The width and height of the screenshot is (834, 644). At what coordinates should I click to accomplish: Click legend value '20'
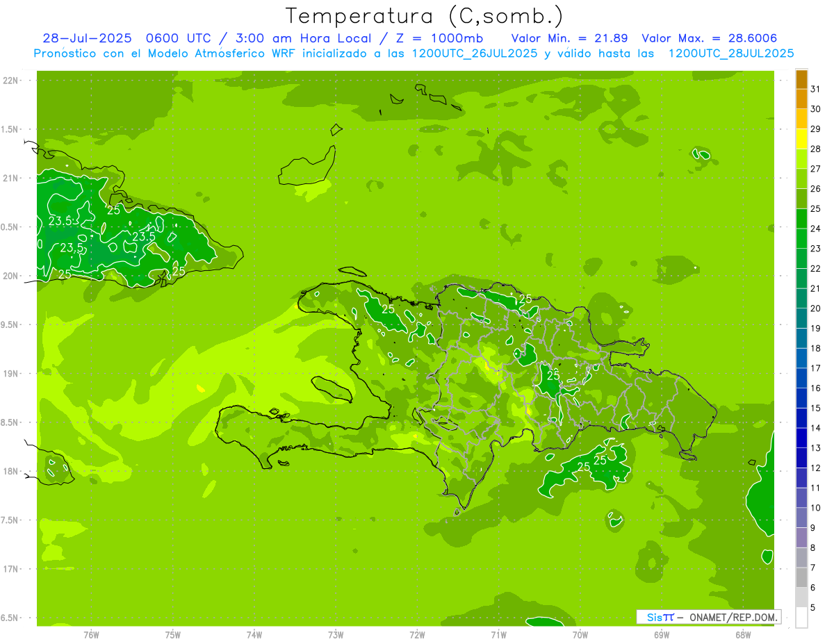coord(816,308)
